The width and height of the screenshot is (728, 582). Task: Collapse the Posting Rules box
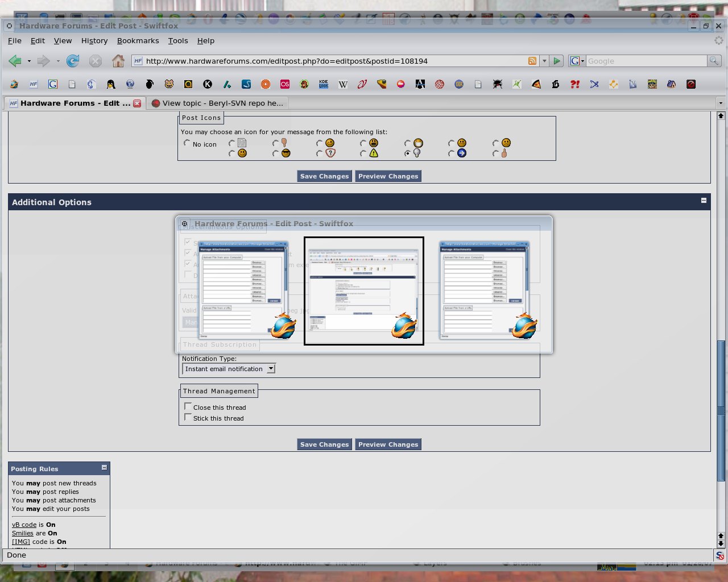point(104,467)
